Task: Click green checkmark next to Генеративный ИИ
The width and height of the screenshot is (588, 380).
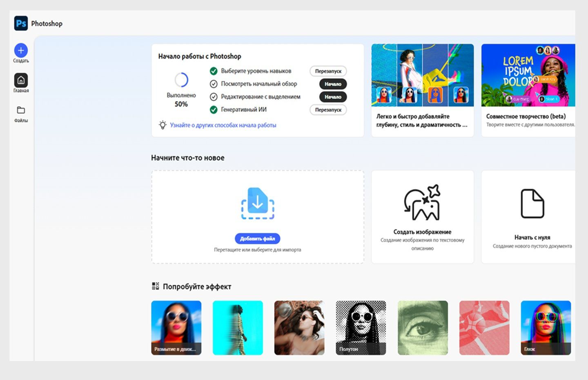Action: click(213, 110)
